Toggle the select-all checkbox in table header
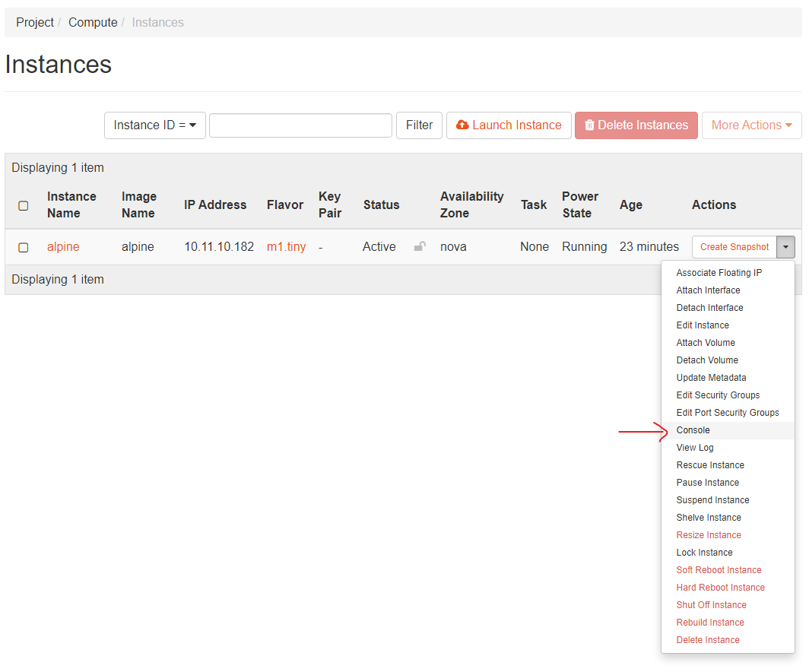 pos(22,204)
